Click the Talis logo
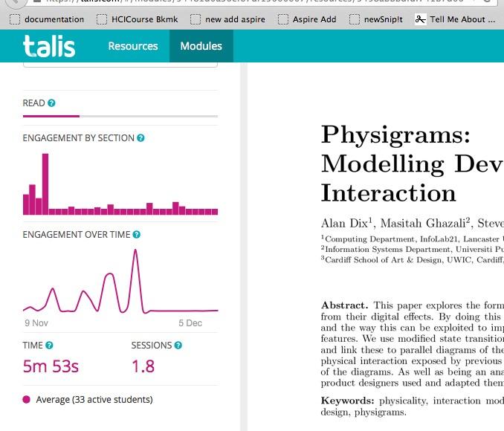The width and height of the screenshot is (504, 431). tap(49, 46)
